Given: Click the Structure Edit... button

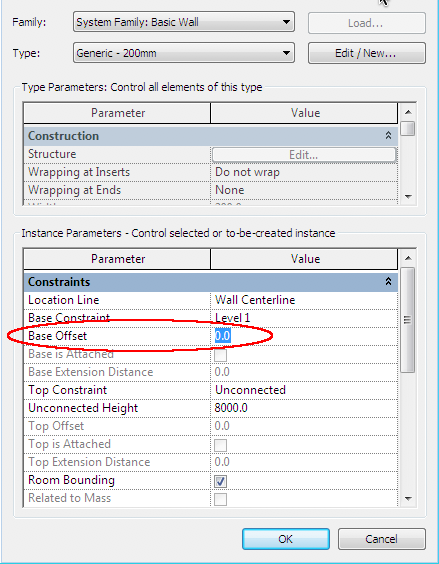Looking at the screenshot, I should (304, 155).
